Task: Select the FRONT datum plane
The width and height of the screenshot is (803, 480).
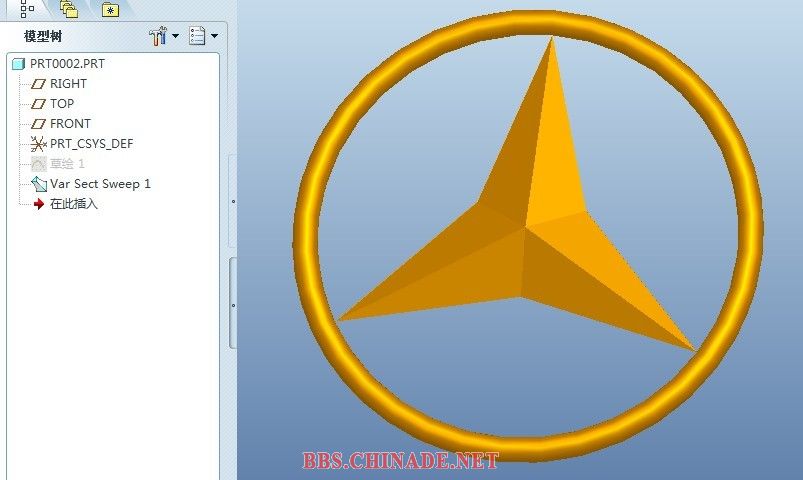Action: tap(70, 123)
